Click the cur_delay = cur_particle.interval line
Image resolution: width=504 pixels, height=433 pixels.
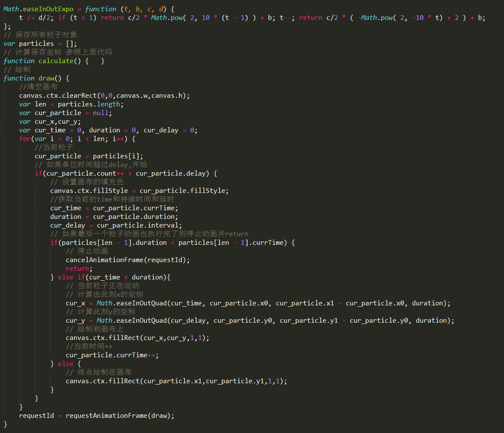coord(116,225)
